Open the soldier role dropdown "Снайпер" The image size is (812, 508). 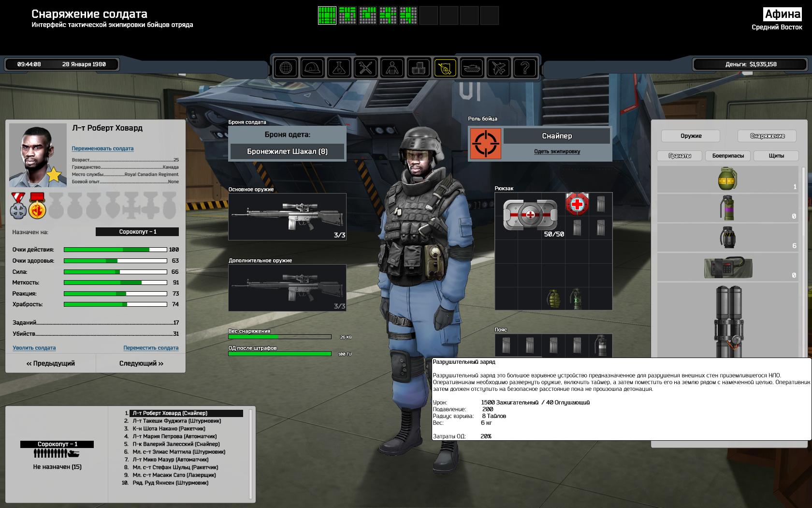(557, 136)
